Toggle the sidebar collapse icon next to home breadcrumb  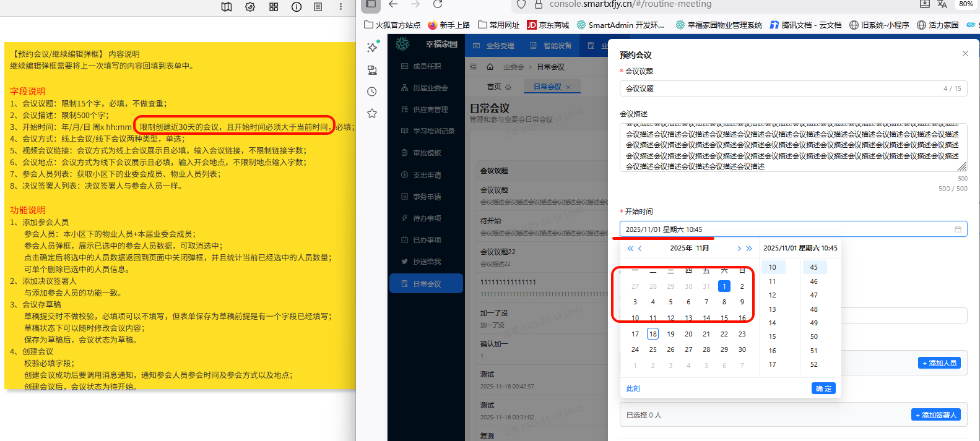(x=474, y=67)
